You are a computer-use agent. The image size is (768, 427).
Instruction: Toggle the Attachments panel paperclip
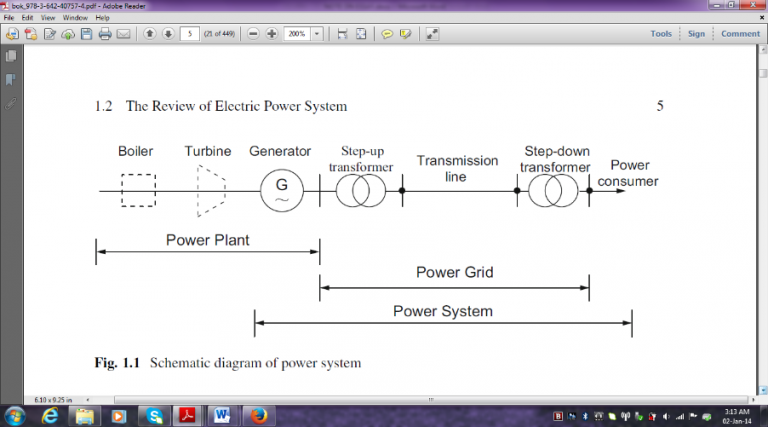pos(11,102)
